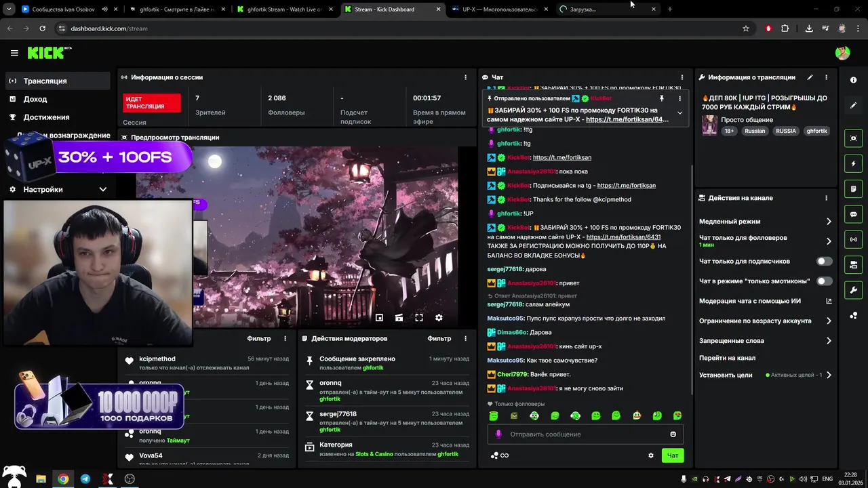
Task: Open the channel actions panel three-dot menu
Action: pos(826,198)
